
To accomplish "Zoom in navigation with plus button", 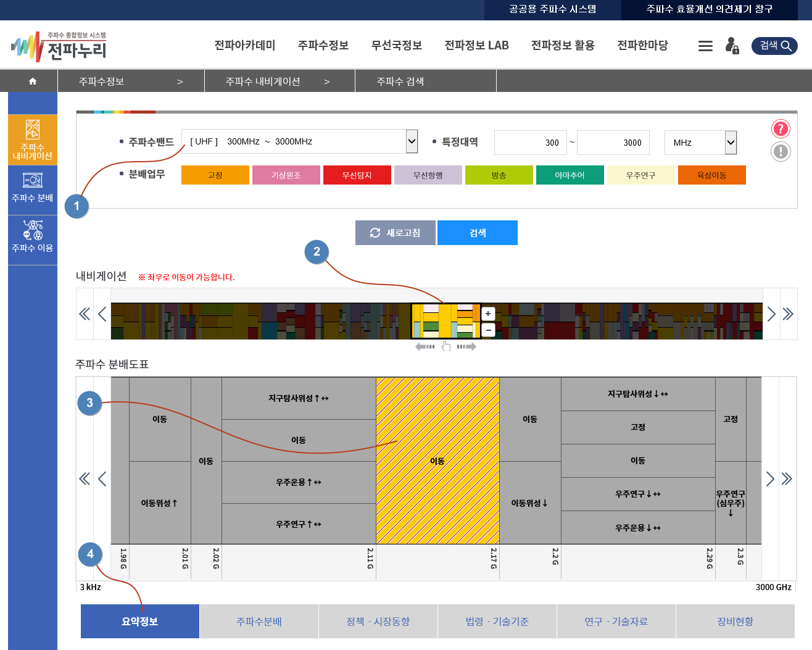I will tap(488, 314).
